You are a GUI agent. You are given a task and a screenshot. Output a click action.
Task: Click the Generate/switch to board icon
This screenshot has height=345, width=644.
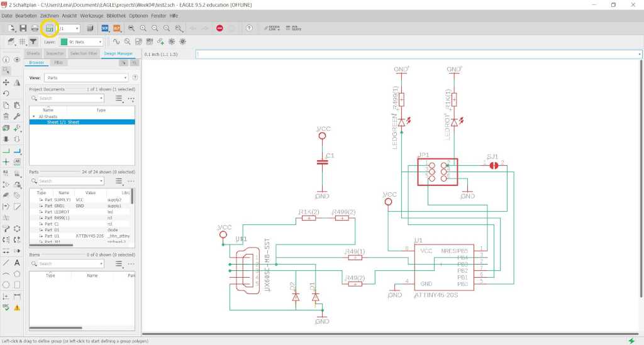pyautogui.click(x=49, y=28)
